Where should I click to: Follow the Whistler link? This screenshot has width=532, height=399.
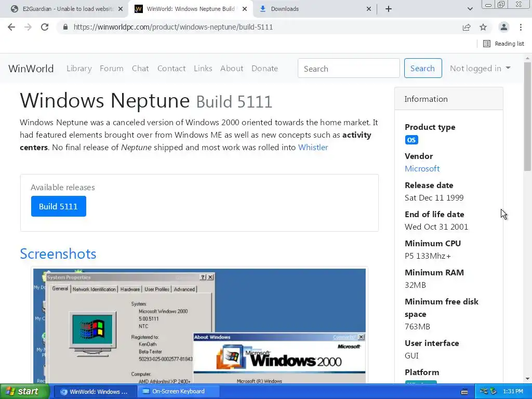(x=313, y=147)
